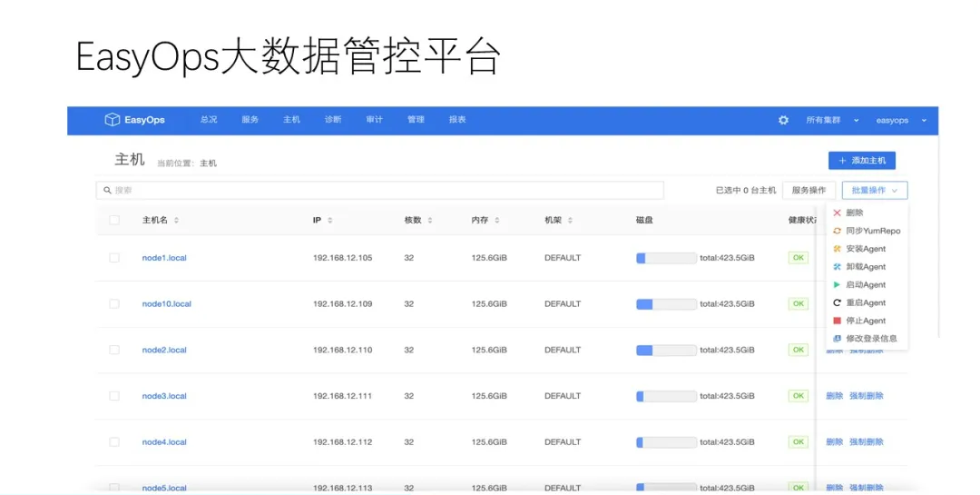Select 重启Agent in the batch menu
Image resolution: width=980 pixels, height=495 pixels.
coord(867,302)
